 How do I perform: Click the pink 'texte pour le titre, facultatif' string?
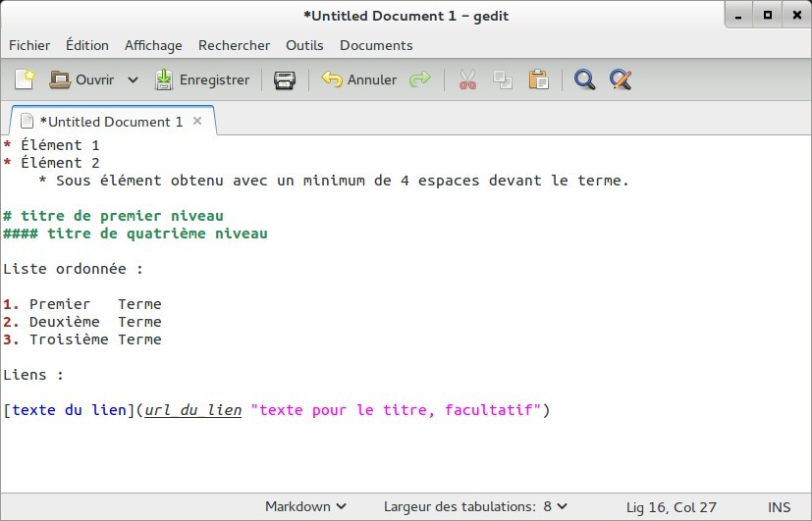(x=396, y=410)
